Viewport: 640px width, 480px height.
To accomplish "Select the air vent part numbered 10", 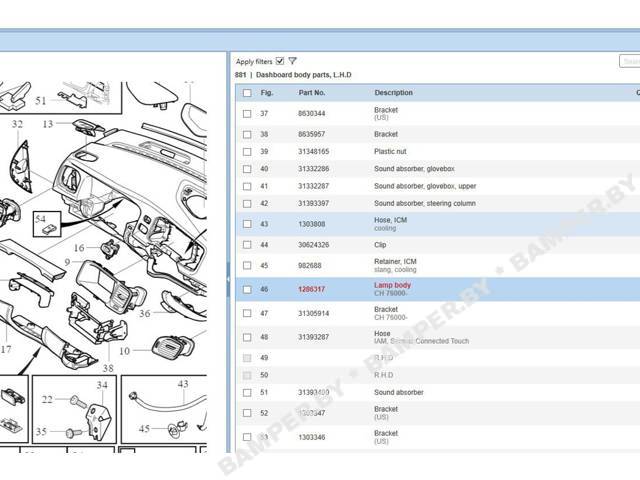I will point(173,346).
